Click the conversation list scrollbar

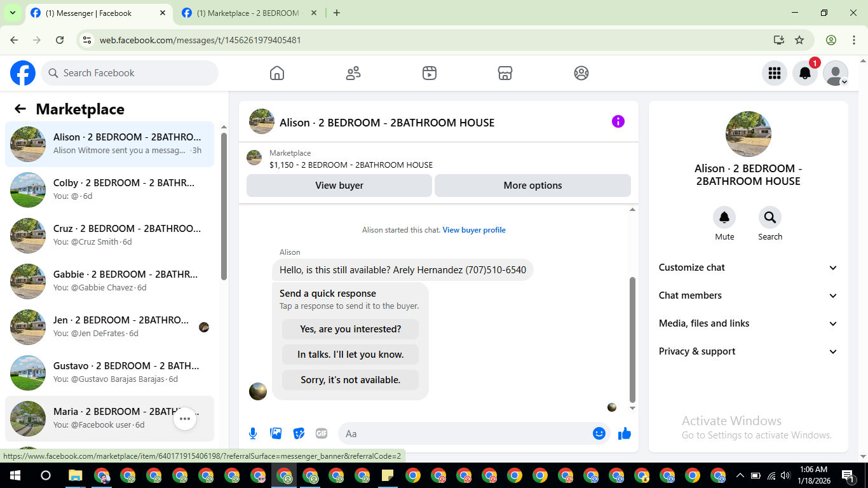pos(224,207)
